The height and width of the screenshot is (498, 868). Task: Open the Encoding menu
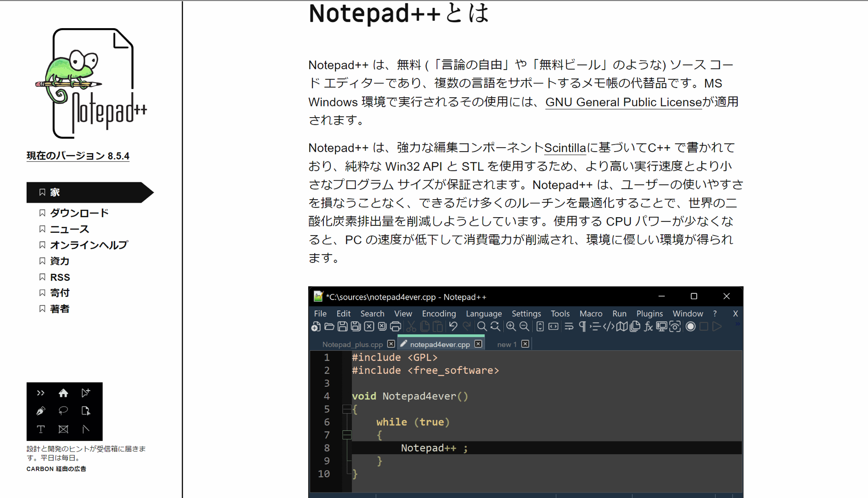coord(439,314)
